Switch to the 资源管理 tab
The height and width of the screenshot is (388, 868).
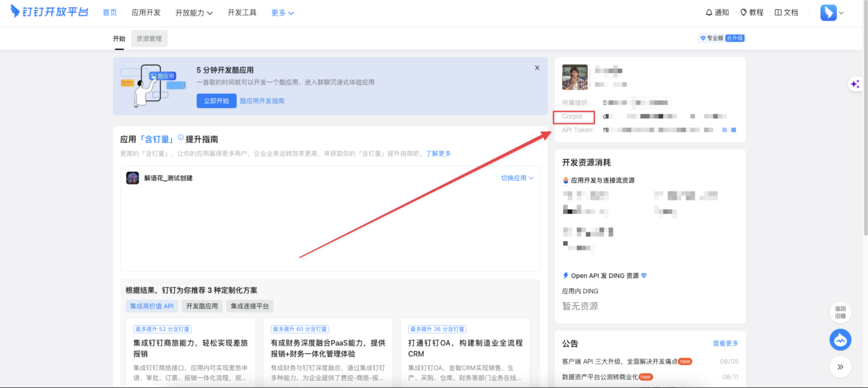coord(149,39)
